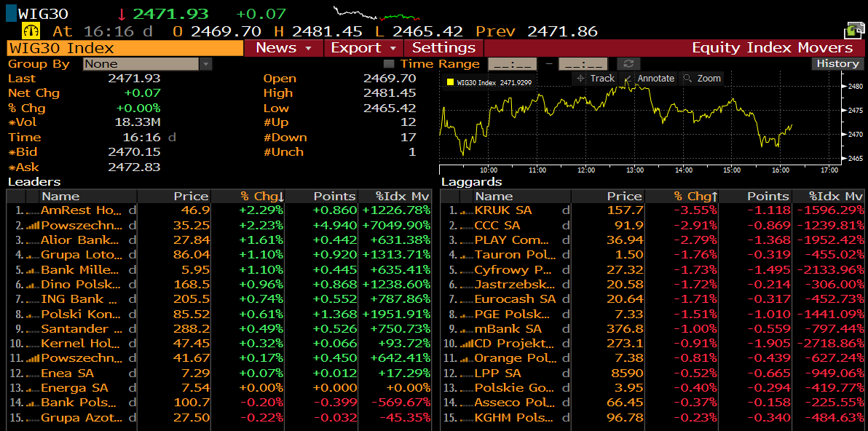Click volume bars icon on Powszechn 35.25 row
This screenshot has height=431, width=868.
(x=33, y=226)
